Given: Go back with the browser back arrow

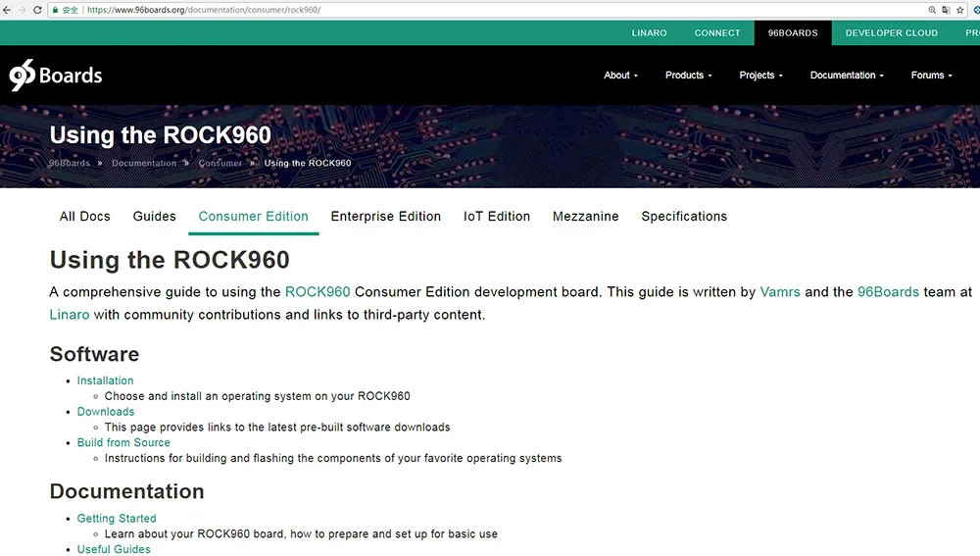Looking at the screenshot, I should [7, 10].
